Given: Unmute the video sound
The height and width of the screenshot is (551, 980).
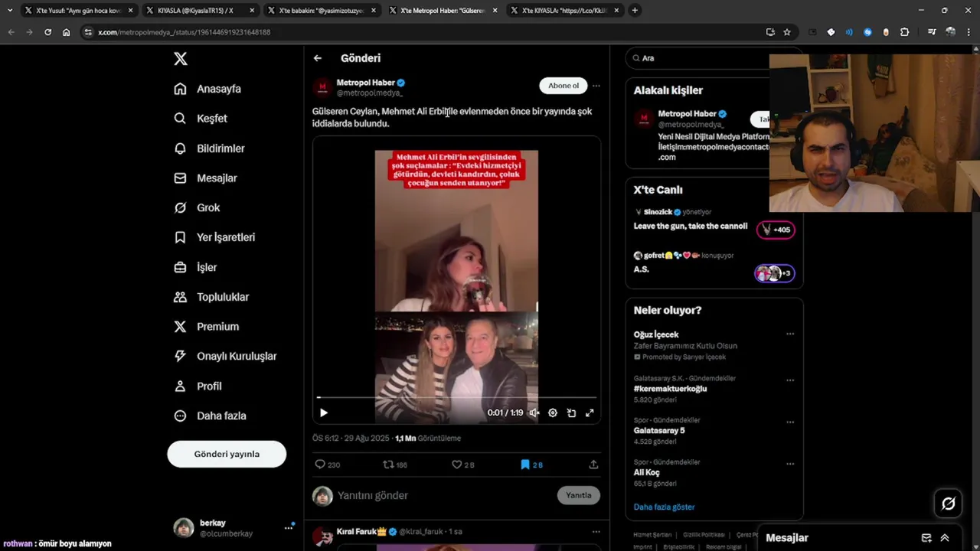Looking at the screenshot, I should pyautogui.click(x=534, y=412).
